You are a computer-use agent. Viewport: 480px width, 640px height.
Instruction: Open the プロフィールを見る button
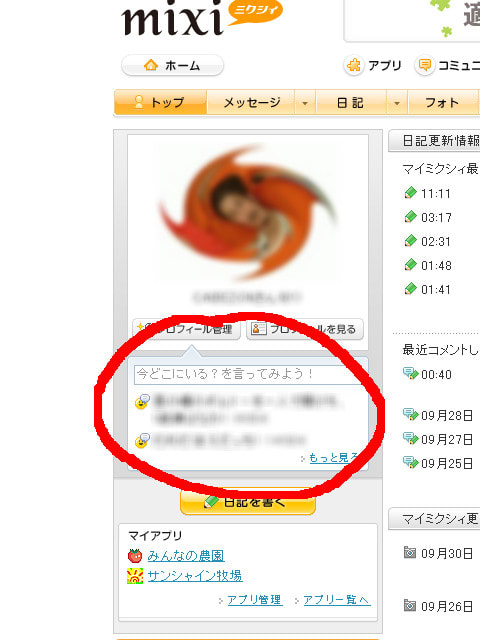305,329
